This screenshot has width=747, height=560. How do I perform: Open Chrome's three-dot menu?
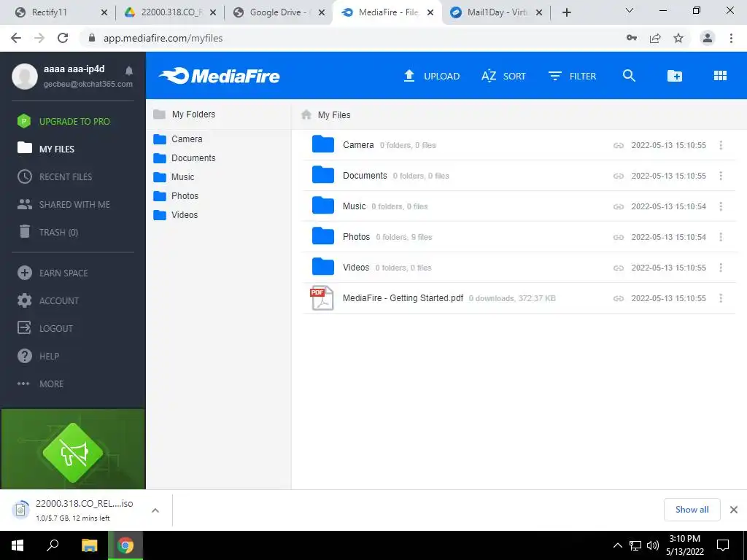pyautogui.click(x=731, y=38)
